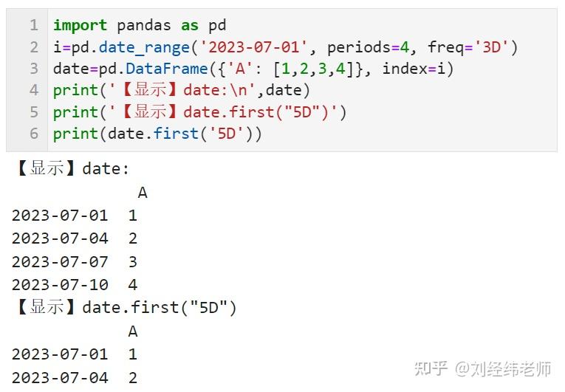Click output row 2023-07-07 value 3
Viewport: 565px width, 392px height.
point(75,262)
